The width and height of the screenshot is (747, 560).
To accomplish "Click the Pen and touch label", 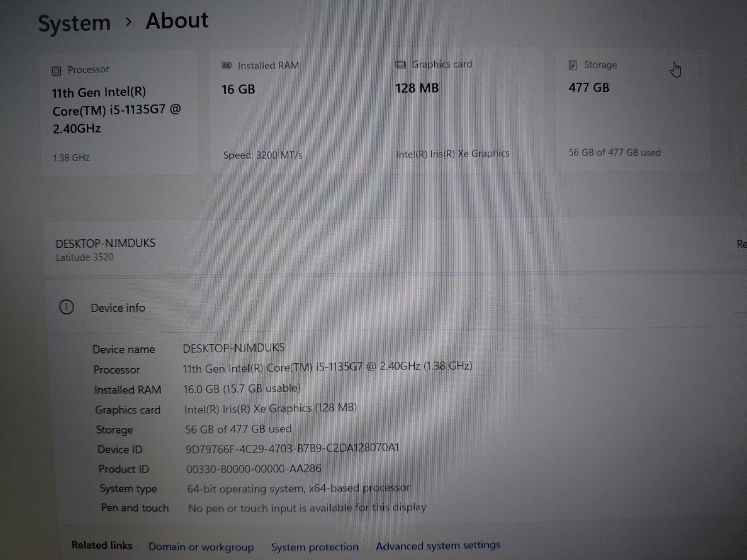I will tap(135, 508).
